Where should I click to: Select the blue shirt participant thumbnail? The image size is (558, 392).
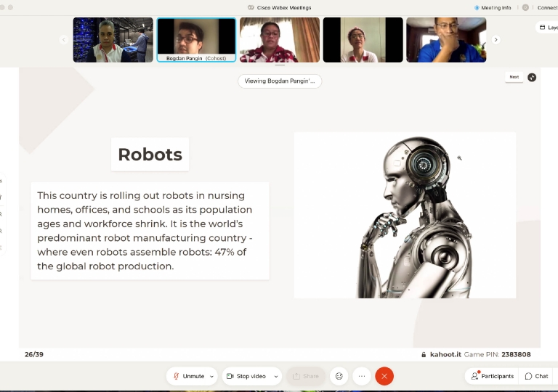(x=446, y=40)
